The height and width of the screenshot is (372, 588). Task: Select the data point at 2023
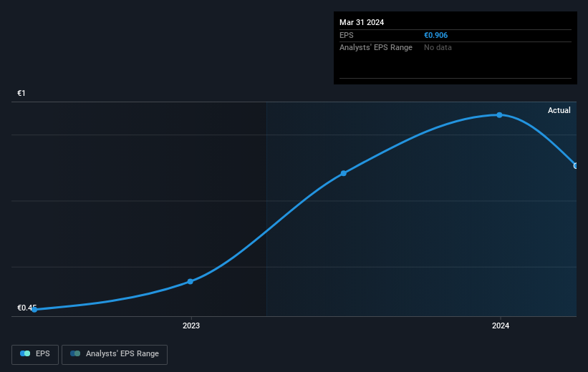pos(191,281)
